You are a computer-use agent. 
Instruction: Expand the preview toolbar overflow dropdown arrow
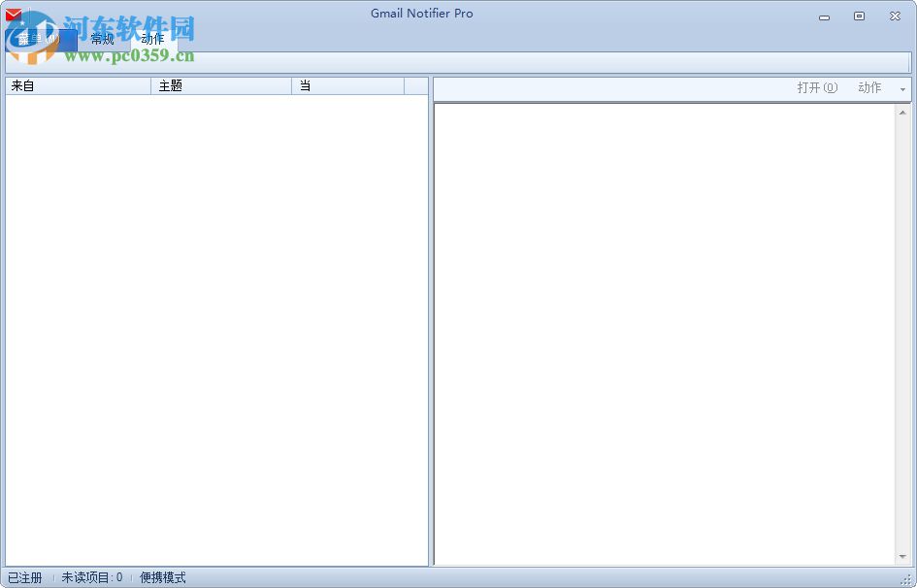pyautogui.click(x=903, y=89)
